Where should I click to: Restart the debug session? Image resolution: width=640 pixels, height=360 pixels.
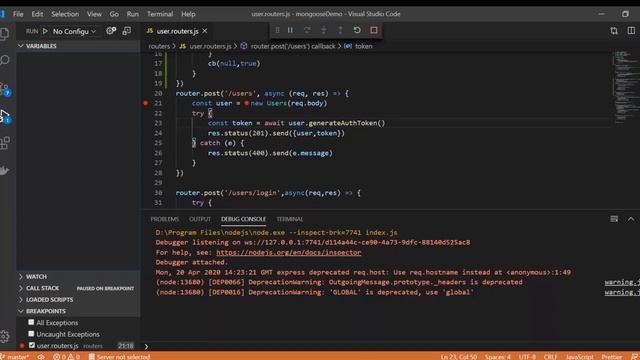pyautogui.click(x=357, y=30)
